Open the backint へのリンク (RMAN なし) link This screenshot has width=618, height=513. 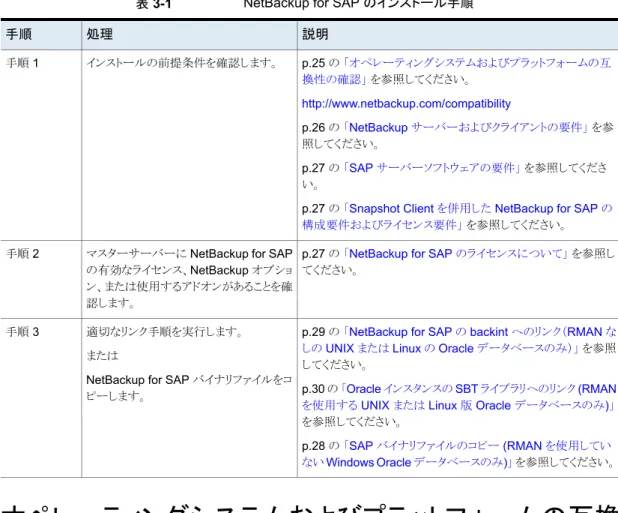point(459,340)
